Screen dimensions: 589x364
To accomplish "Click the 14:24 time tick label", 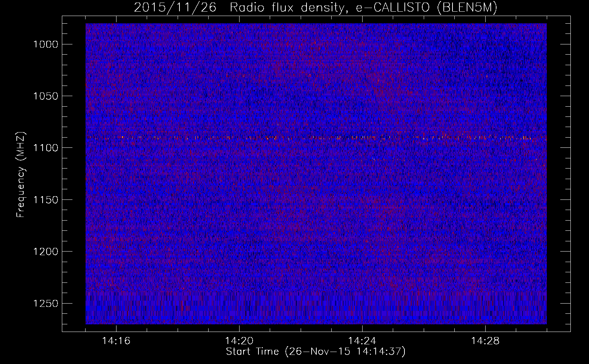I will (362, 341).
